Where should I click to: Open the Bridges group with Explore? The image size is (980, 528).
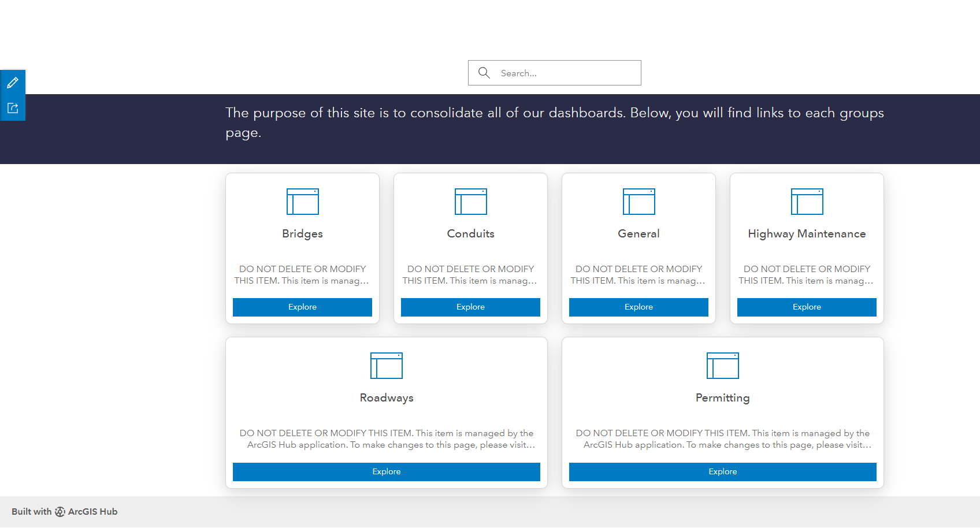point(302,307)
